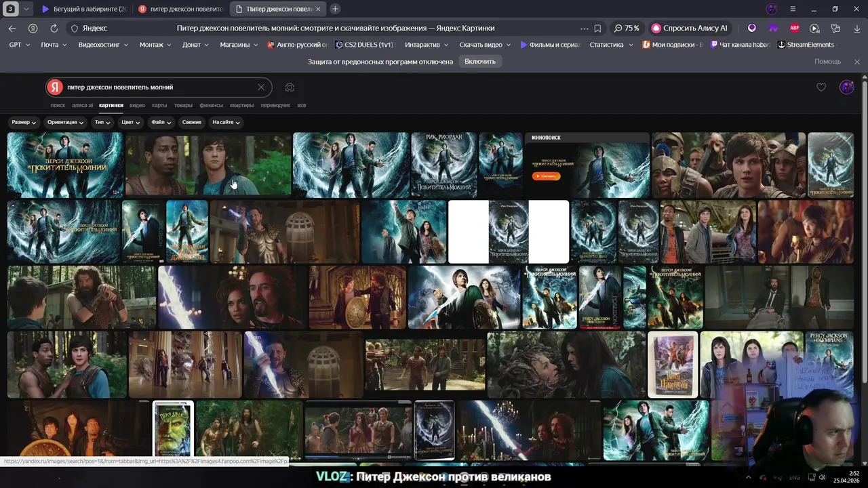Image resolution: width=868 pixels, height=488 pixels.
Task: Open the 'Тип' filter dropdown
Action: tap(103, 123)
